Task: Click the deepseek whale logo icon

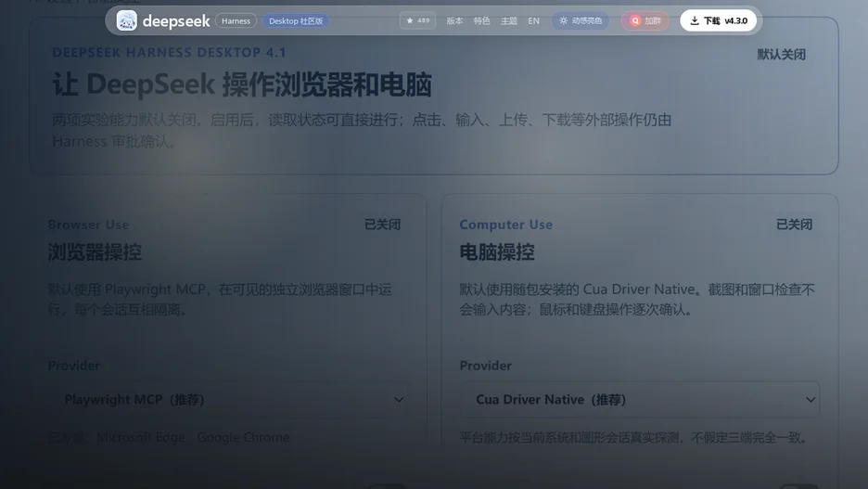Action: [x=127, y=21]
